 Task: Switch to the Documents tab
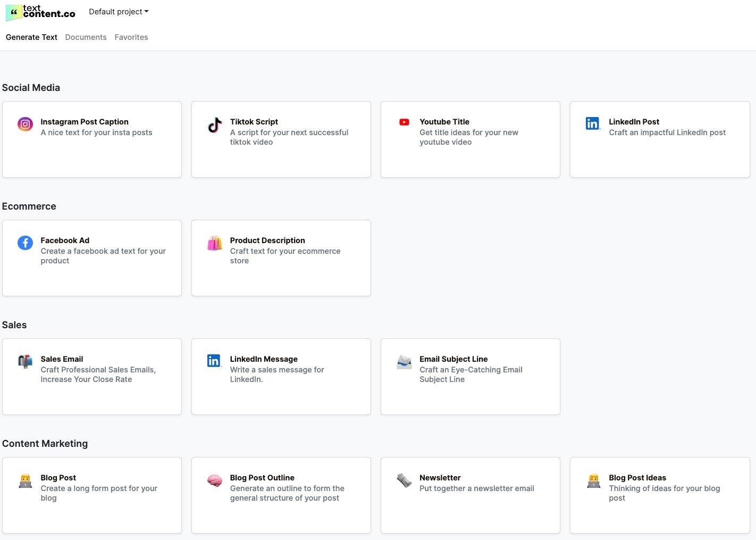[x=86, y=37]
